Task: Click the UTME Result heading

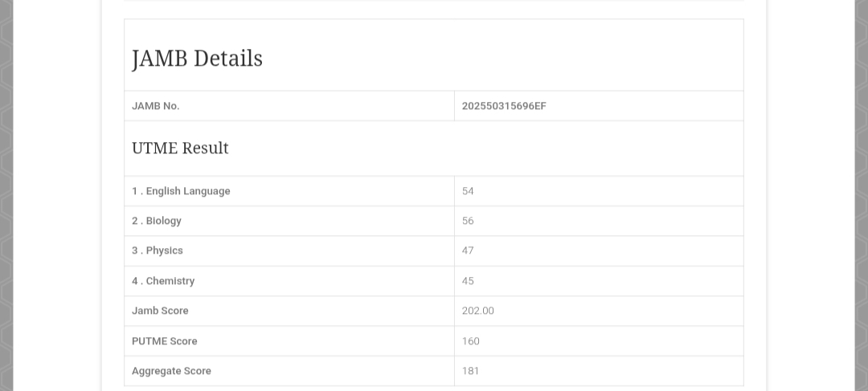Action: (180, 149)
